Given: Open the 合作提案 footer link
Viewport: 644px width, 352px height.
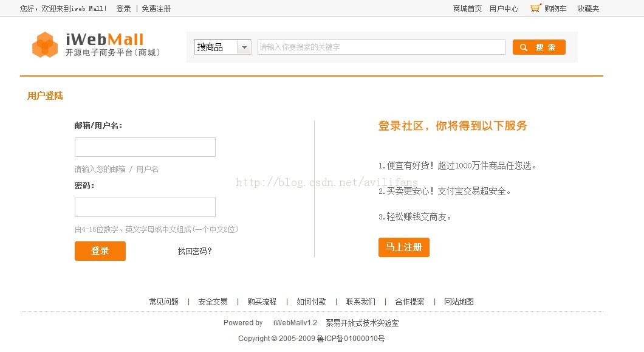Looking at the screenshot, I should [x=410, y=302].
